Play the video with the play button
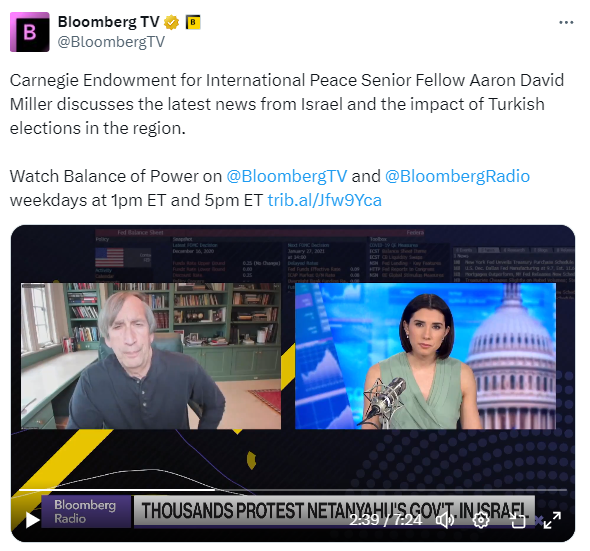This screenshot has height=551, width=590. [x=32, y=520]
